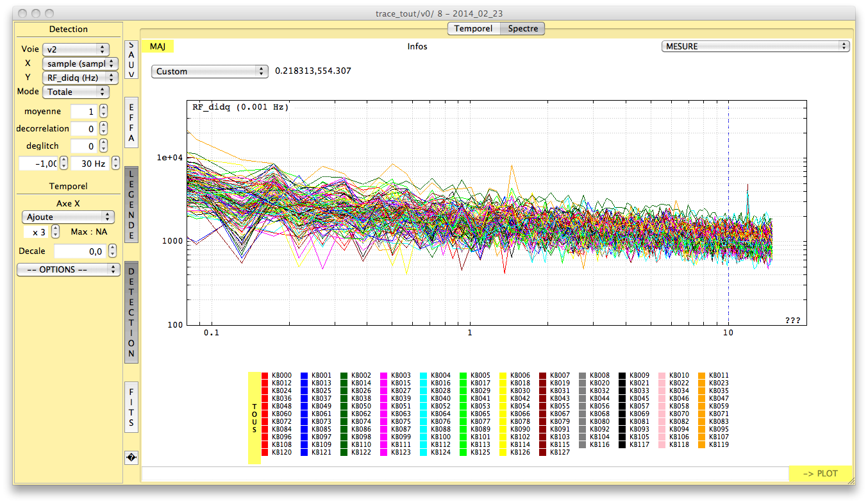The width and height of the screenshot is (868, 504).
Task: Click the KB057 legend label
Action: tap(639, 406)
